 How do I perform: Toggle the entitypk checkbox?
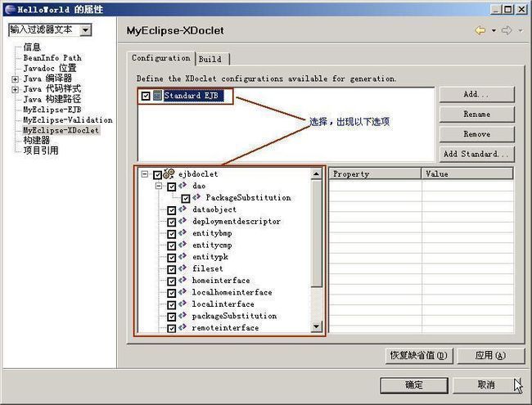coord(171,258)
